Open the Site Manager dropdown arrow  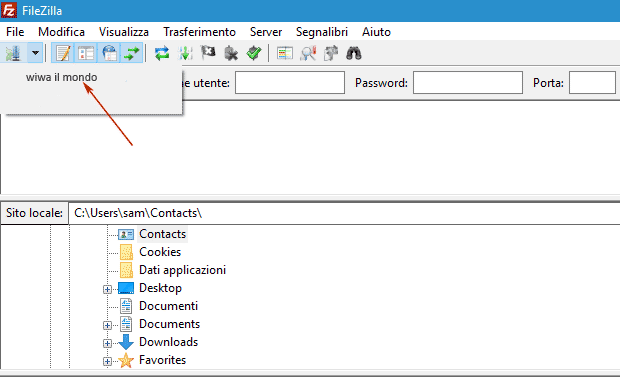click(35, 53)
